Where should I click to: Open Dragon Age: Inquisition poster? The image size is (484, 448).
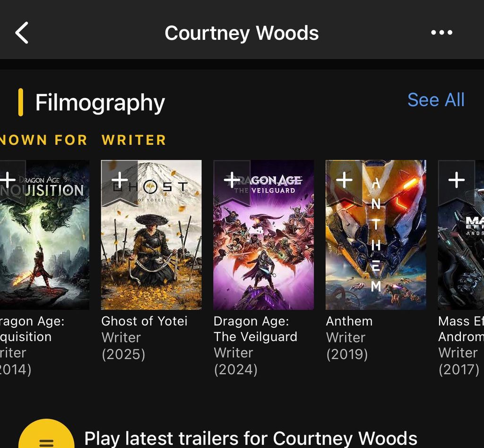click(44, 235)
